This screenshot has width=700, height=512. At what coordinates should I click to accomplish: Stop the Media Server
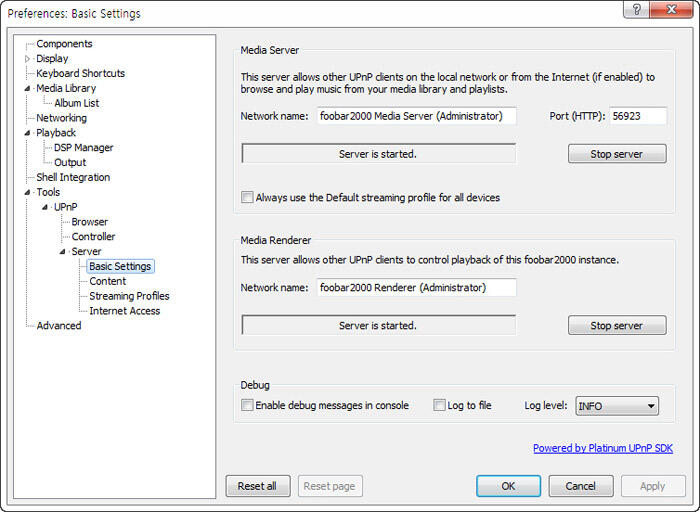[x=617, y=154]
